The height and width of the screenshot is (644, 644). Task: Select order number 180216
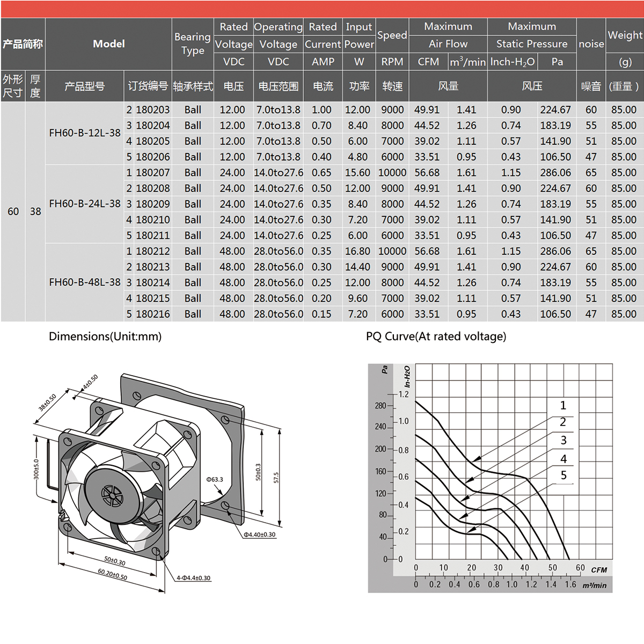tap(153, 314)
